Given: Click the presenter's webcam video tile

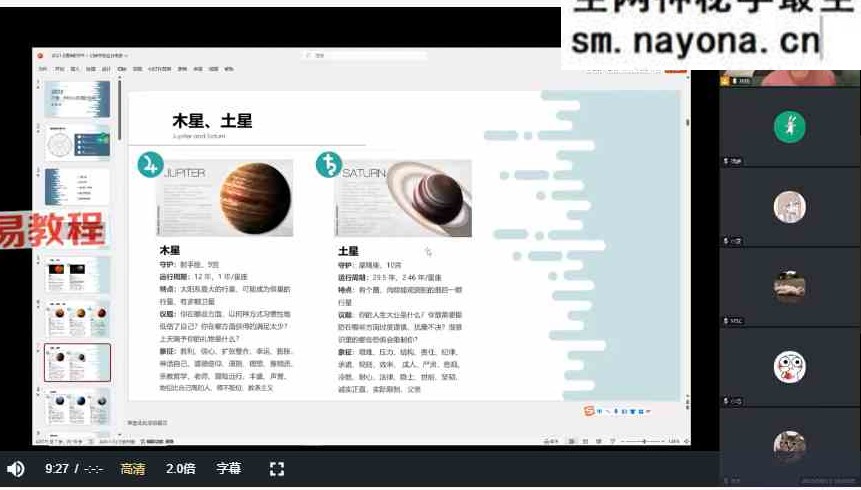Looking at the screenshot, I should [790, 78].
